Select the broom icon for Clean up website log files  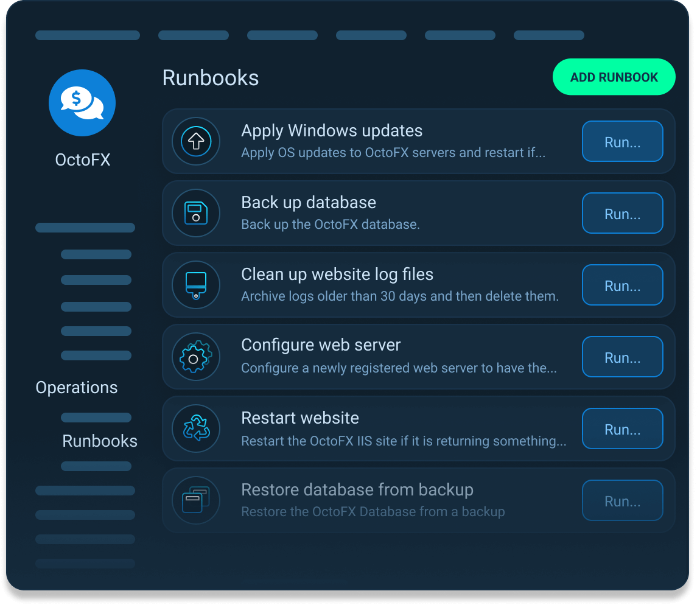(x=195, y=285)
